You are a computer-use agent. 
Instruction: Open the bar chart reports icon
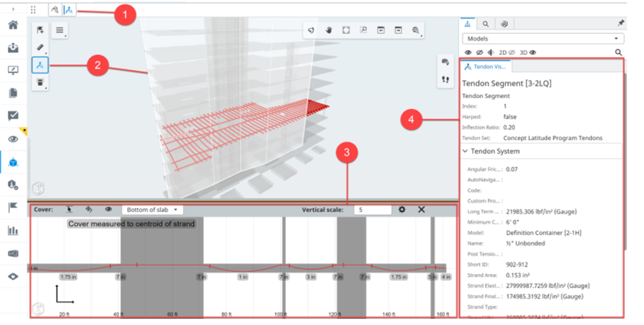[x=13, y=231]
